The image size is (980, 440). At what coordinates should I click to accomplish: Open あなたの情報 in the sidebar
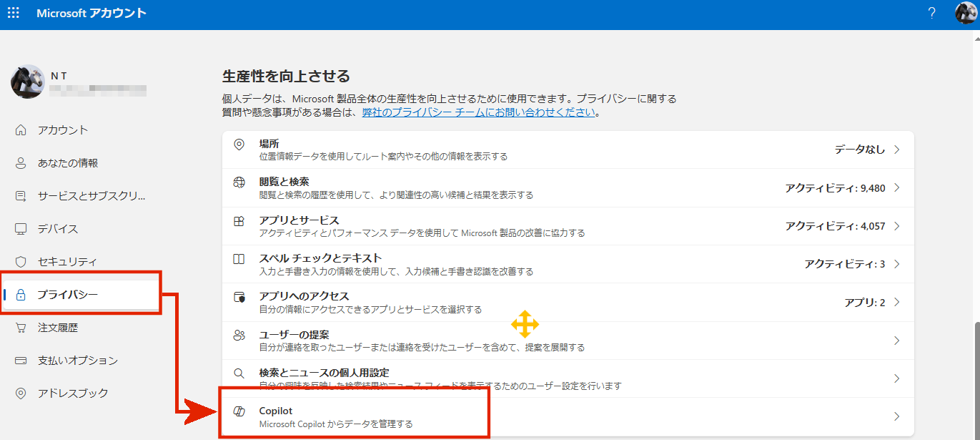(x=68, y=163)
